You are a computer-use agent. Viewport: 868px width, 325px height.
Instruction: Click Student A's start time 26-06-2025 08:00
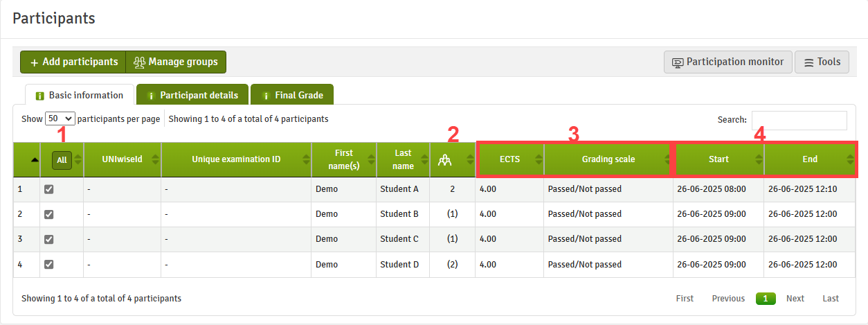[712, 189]
